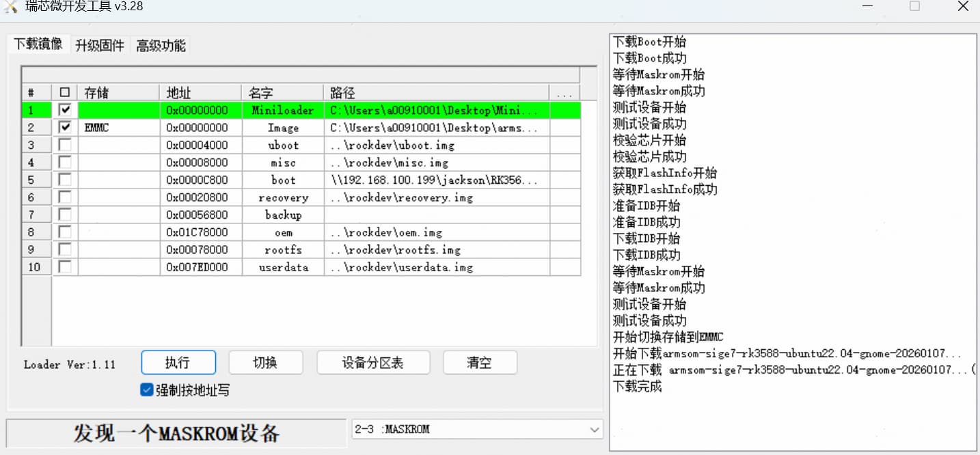
Task: Click the 清空 button
Action: tap(479, 363)
